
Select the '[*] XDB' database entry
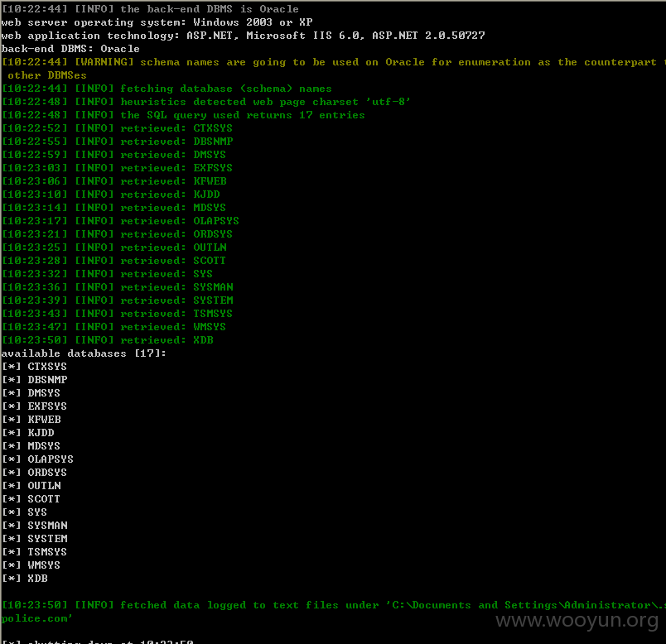[x=25, y=579]
